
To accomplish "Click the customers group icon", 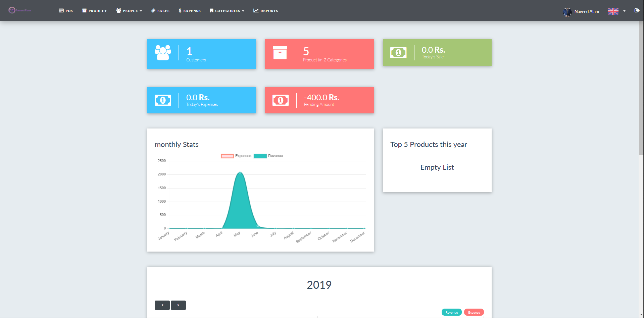I will pyautogui.click(x=163, y=53).
